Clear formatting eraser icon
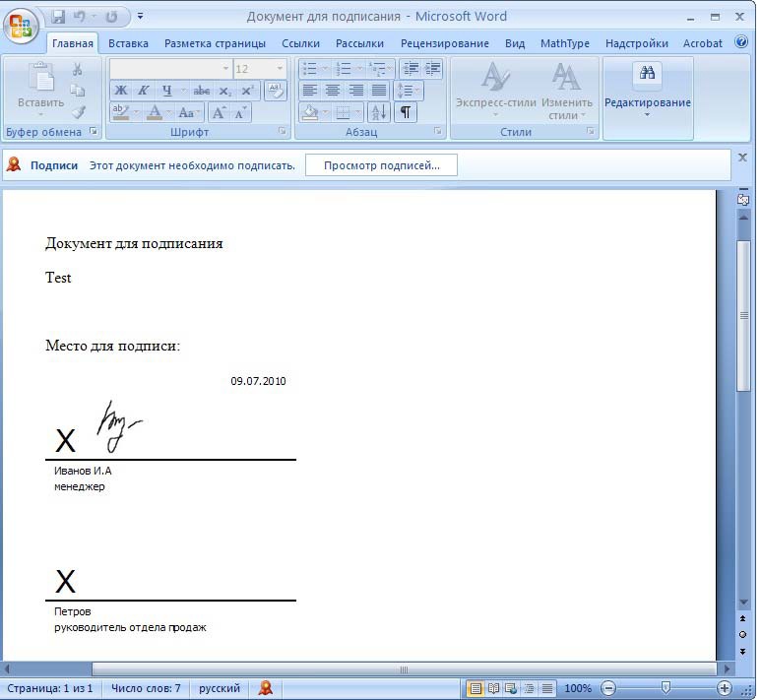 point(276,91)
